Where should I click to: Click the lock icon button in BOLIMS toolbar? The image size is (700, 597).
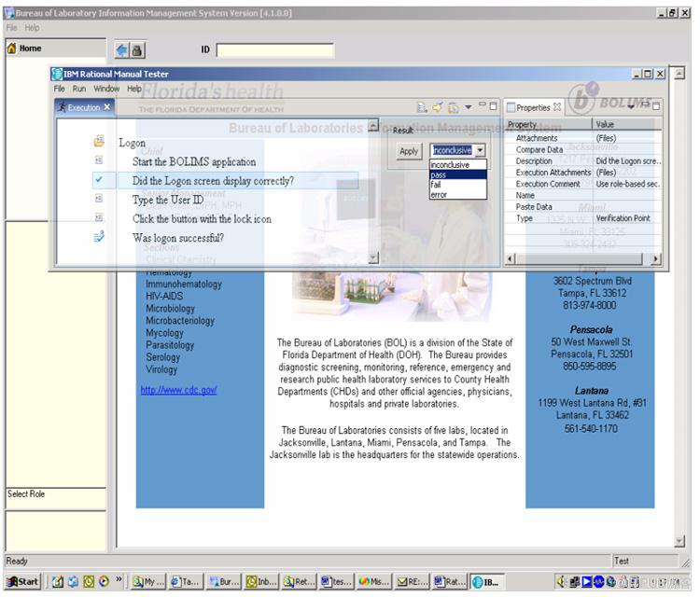[x=137, y=50]
